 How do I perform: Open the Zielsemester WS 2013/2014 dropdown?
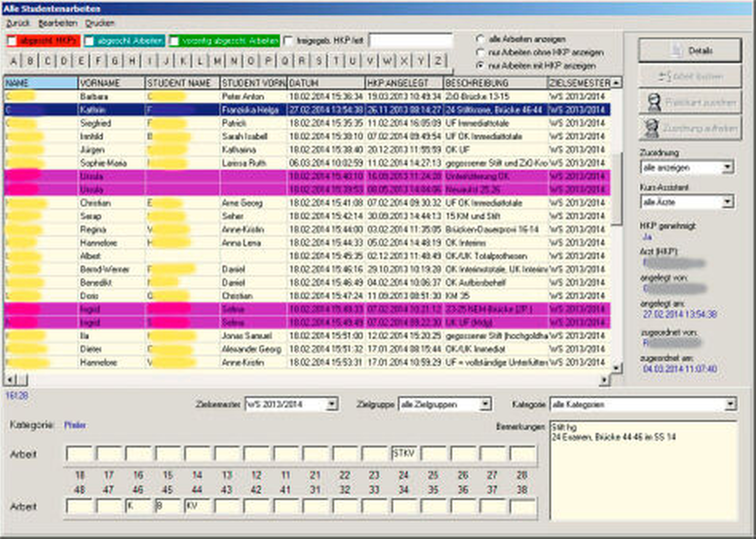(331, 405)
